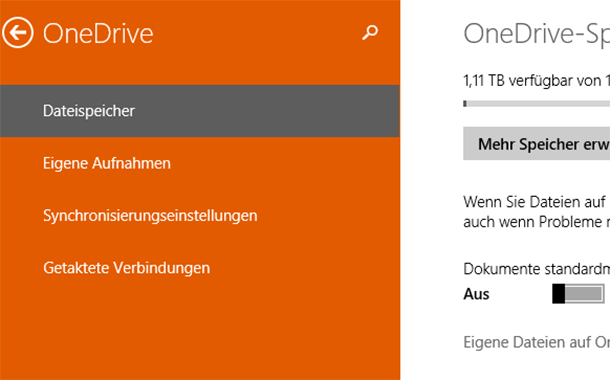Click the 'Aus' toggle state label
This screenshot has width=610, height=380.
click(476, 294)
